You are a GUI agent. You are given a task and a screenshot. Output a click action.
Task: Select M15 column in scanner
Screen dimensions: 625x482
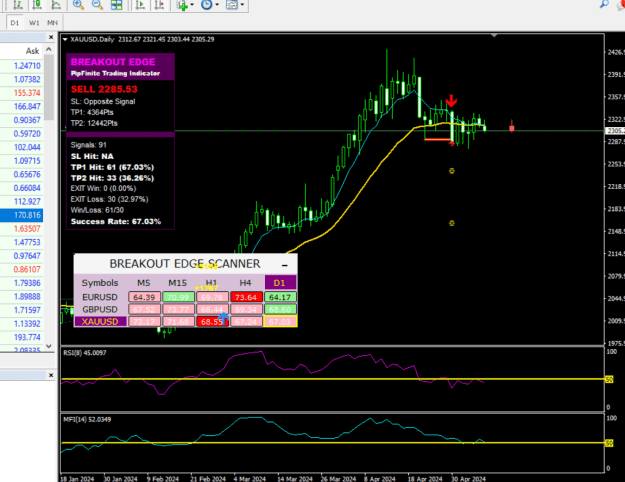click(177, 283)
